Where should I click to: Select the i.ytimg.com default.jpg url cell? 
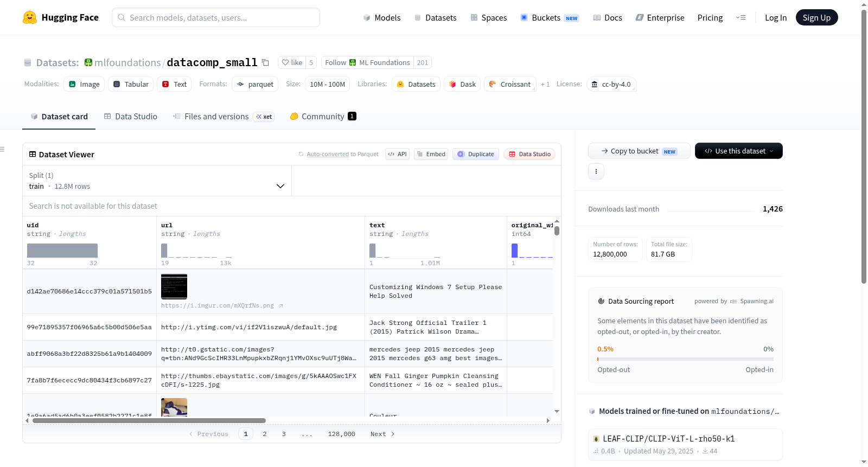(x=260, y=327)
